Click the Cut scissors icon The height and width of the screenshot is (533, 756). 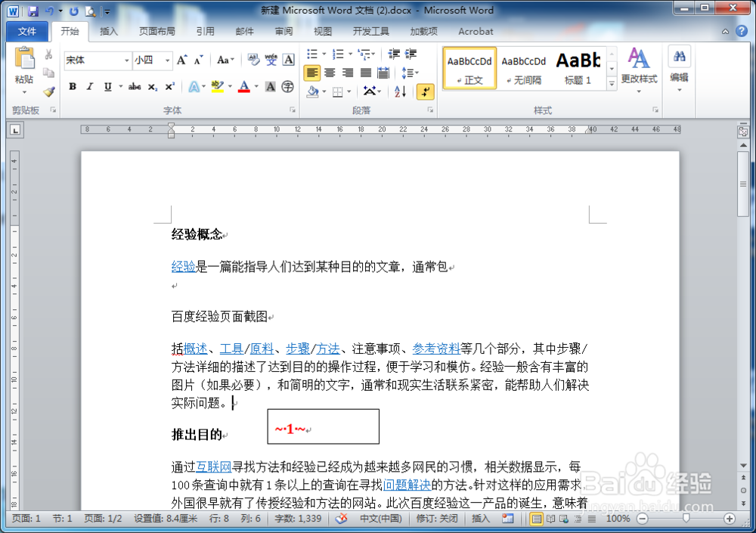point(48,54)
